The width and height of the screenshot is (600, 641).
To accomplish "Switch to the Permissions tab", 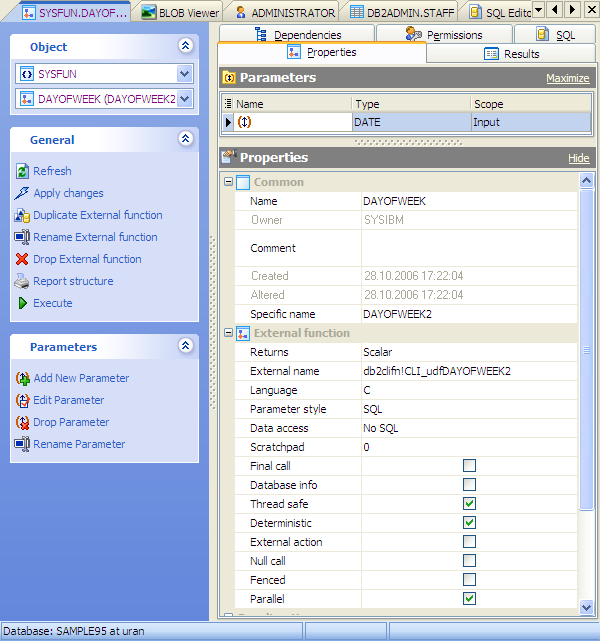I will pyautogui.click(x=444, y=34).
